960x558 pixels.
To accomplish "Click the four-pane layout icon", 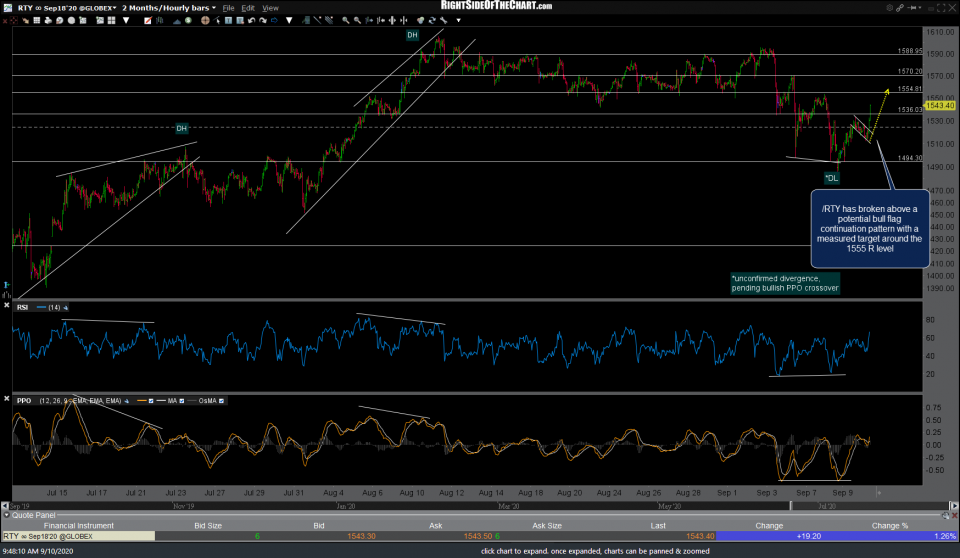I will pos(111,20).
